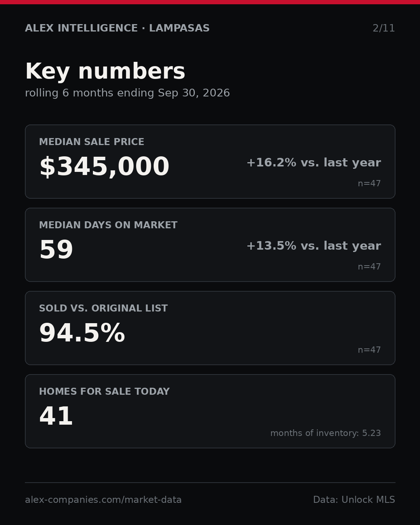420x525 pixels.
Task: Open the Sold vs. Original List card
Action: pyautogui.click(x=210, y=328)
